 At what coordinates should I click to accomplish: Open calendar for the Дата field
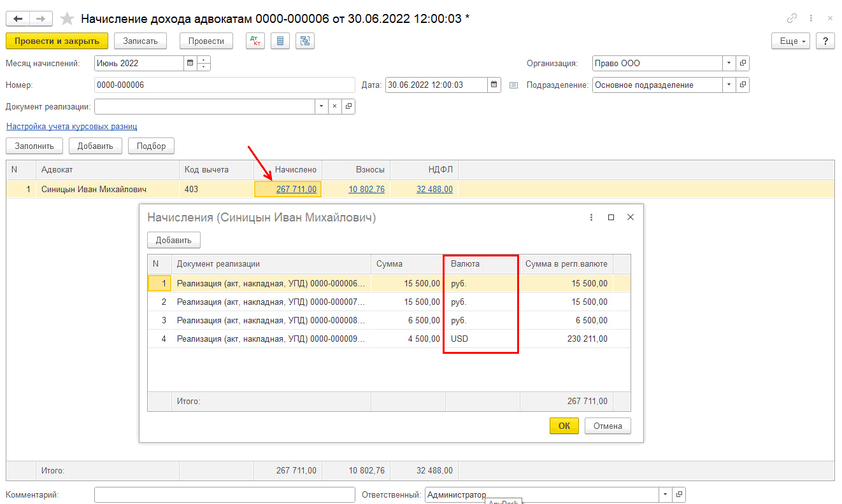coord(494,85)
